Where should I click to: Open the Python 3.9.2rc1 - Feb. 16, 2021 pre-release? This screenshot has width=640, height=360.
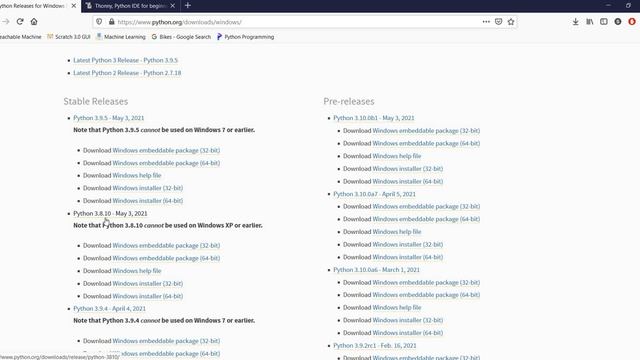coord(375,345)
